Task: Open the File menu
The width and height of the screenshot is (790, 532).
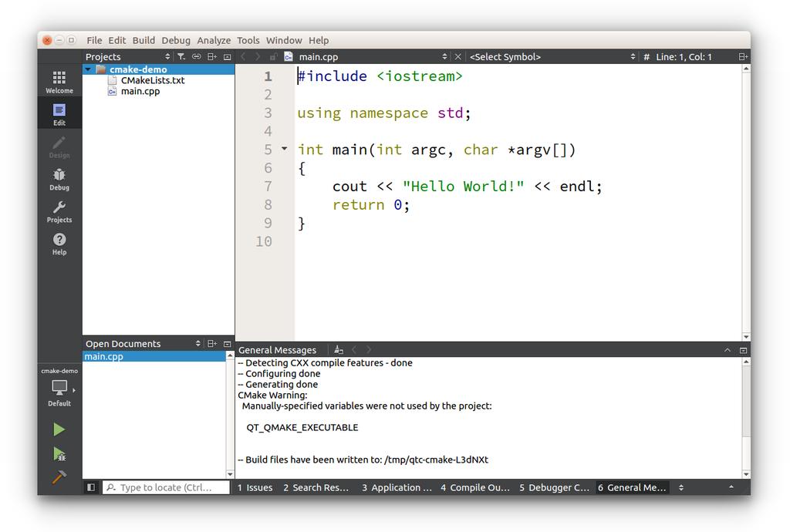Action: (94, 40)
